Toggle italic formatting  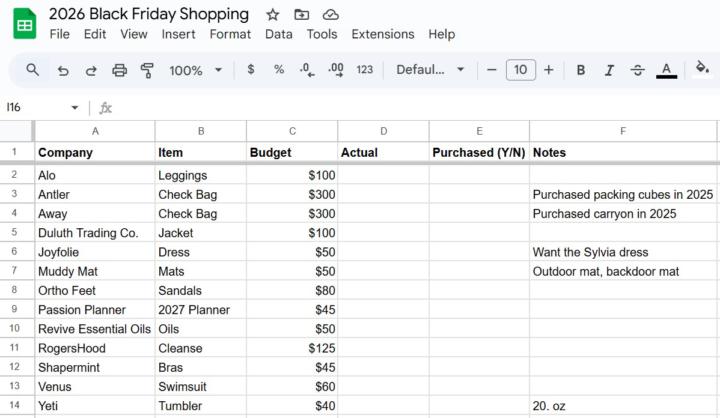coord(609,70)
